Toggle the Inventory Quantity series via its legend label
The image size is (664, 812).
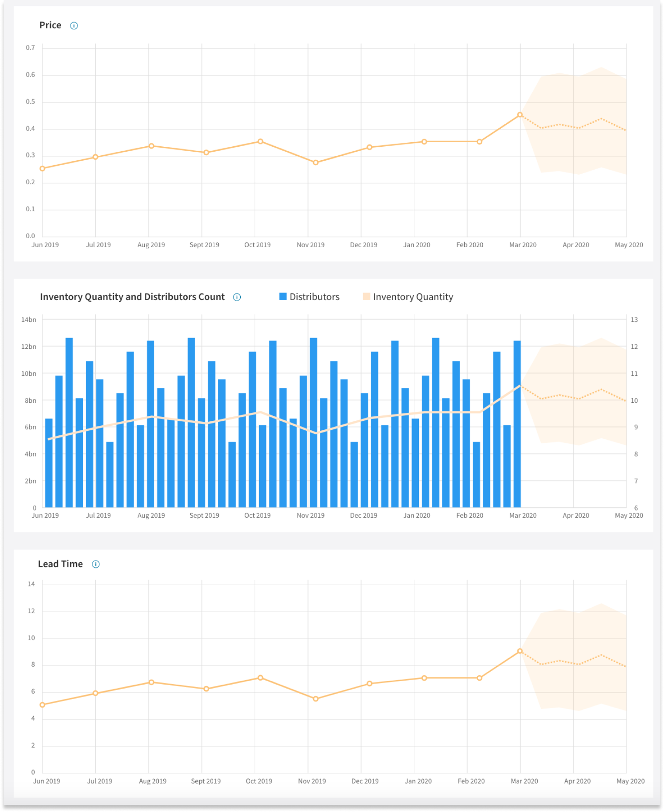413,297
